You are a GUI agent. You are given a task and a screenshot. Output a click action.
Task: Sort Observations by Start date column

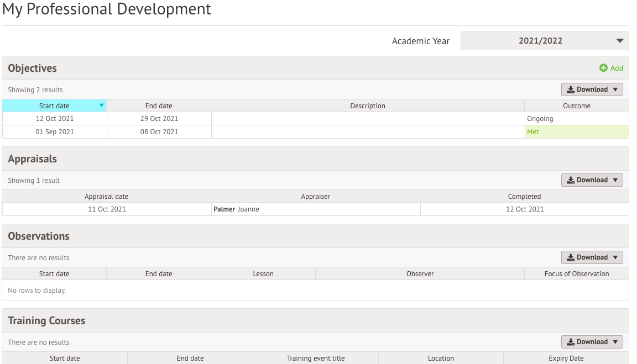point(54,274)
